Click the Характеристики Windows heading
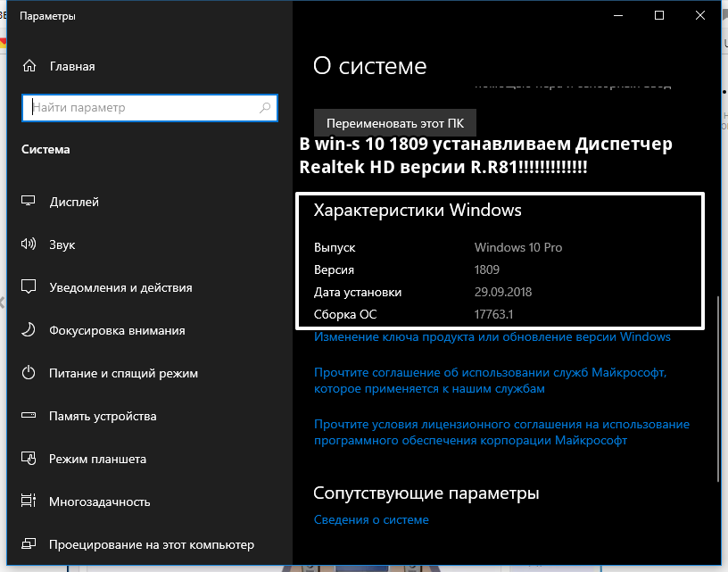 click(418, 211)
